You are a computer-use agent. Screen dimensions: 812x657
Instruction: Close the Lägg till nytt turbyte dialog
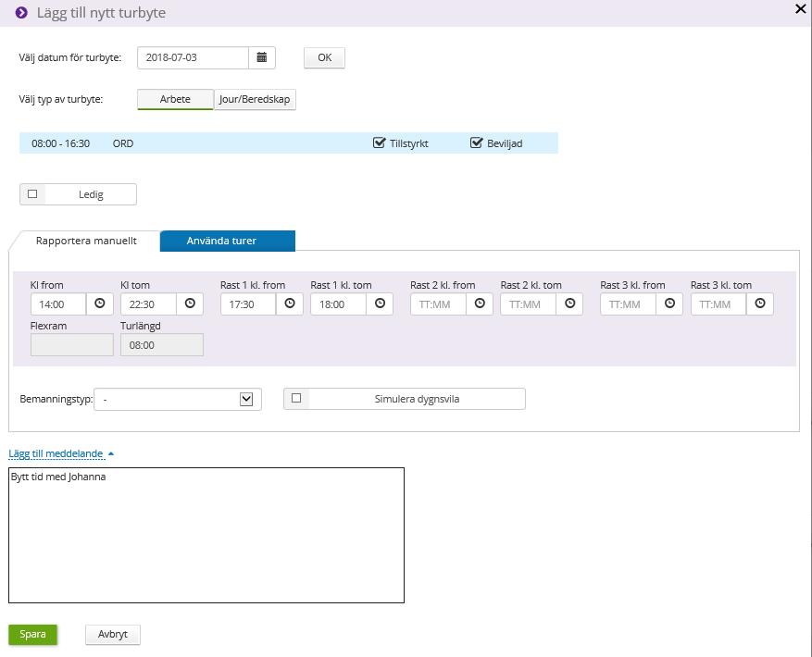[800, 9]
